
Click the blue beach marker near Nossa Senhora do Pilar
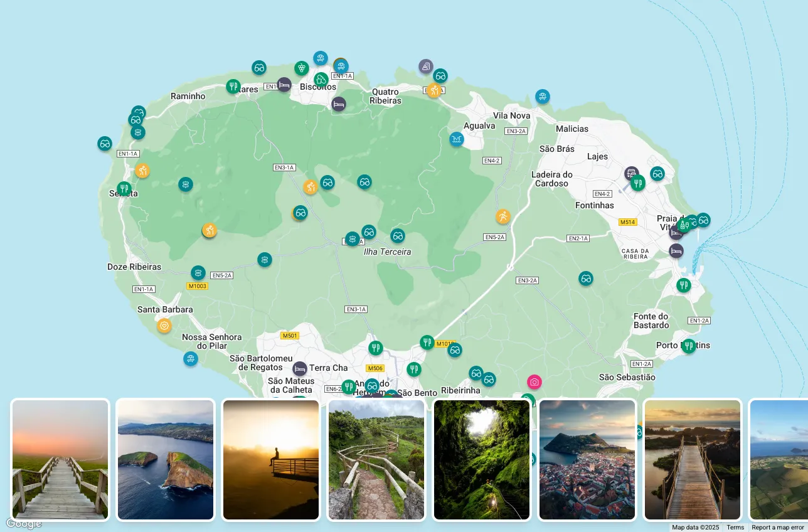point(191,359)
